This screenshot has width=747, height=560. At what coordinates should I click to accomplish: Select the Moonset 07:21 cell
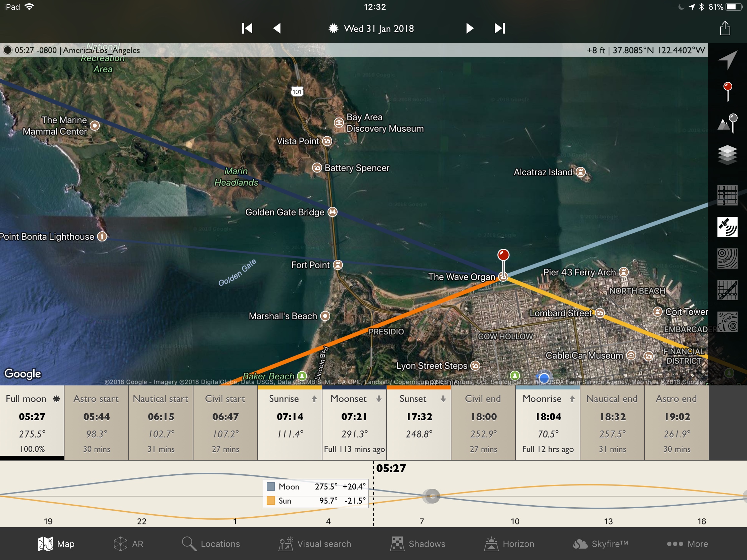click(x=355, y=423)
